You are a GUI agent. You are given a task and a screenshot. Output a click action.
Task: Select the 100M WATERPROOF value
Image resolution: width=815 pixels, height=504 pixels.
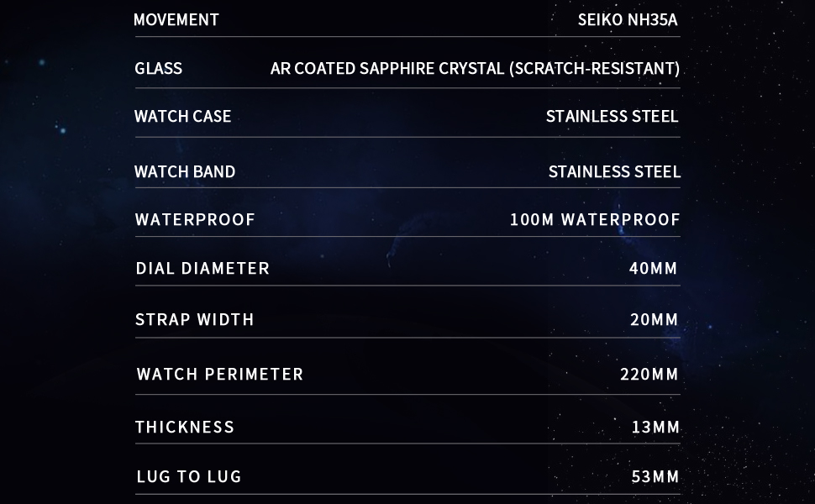coord(595,219)
